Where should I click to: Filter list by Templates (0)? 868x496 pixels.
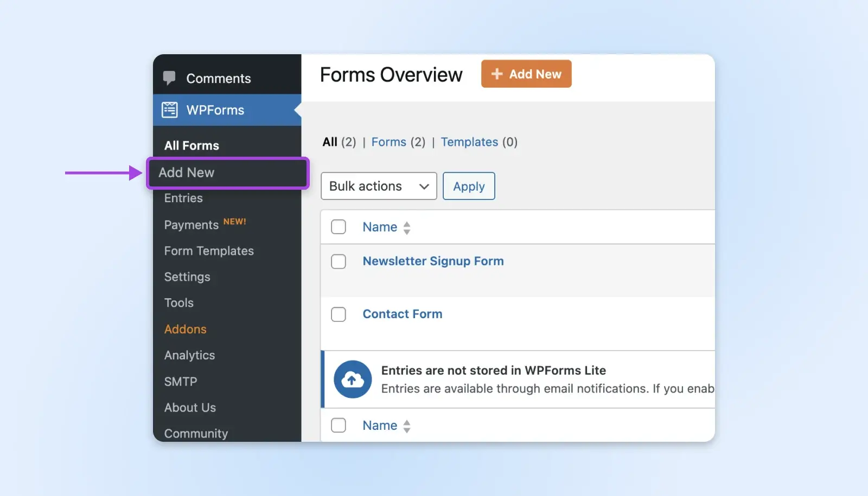pos(469,142)
